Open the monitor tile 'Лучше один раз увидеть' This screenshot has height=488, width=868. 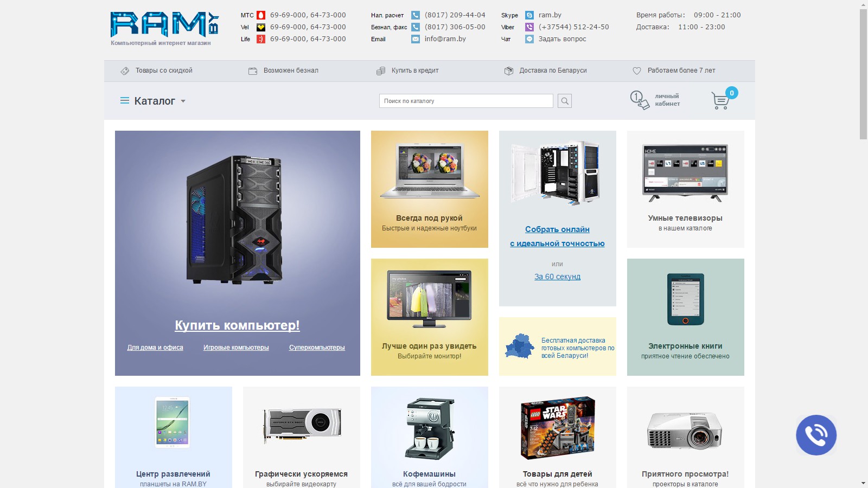point(430,317)
